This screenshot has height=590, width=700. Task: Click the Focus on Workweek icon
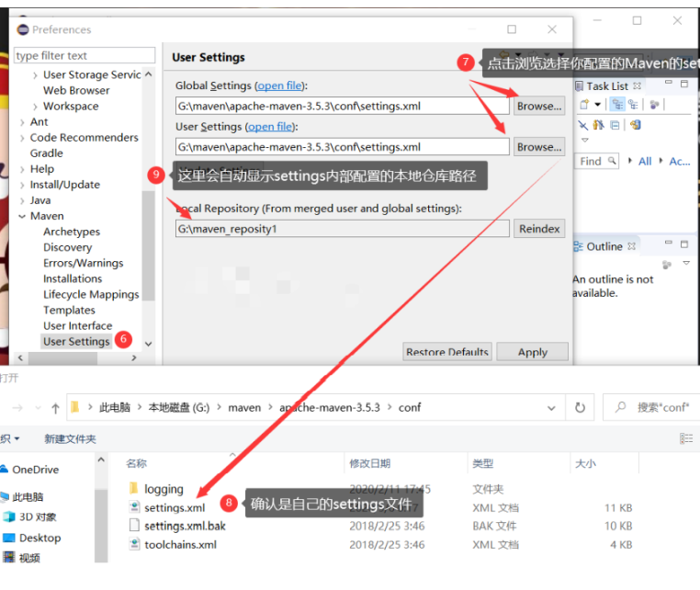point(654,105)
